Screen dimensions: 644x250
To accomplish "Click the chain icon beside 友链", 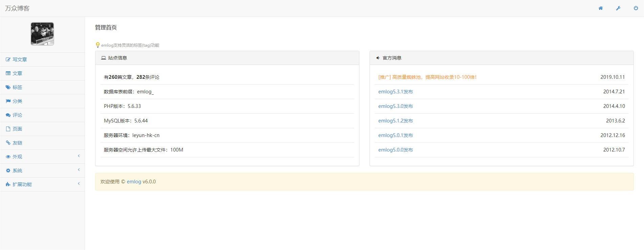I will point(8,143).
